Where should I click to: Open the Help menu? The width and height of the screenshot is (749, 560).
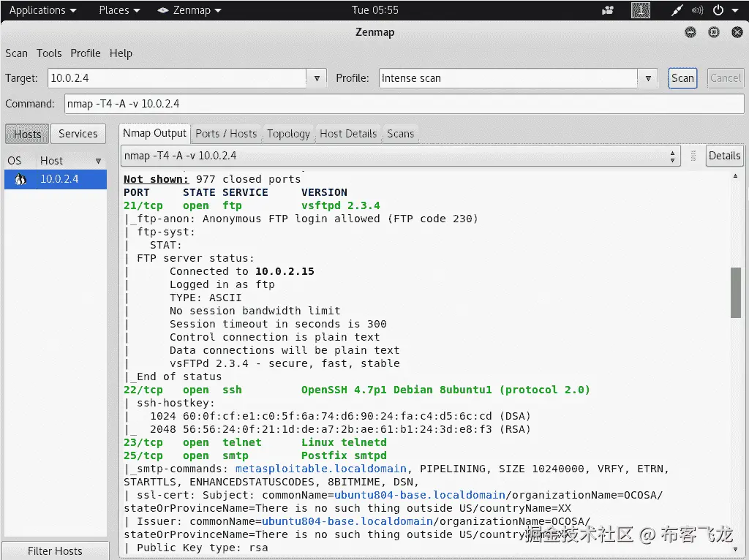click(x=121, y=53)
